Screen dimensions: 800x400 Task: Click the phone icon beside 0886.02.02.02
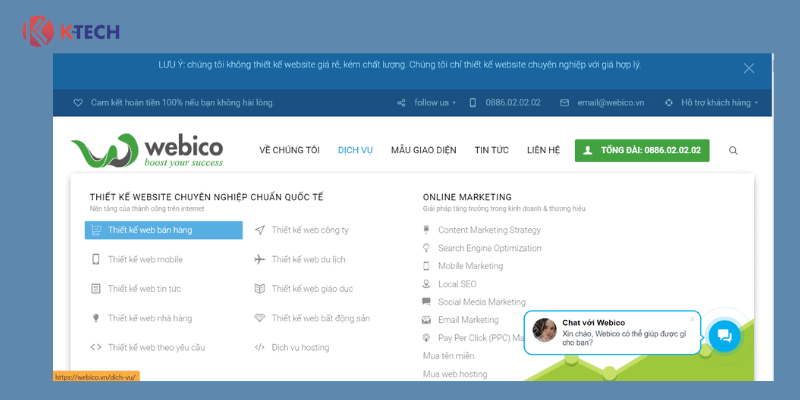click(x=472, y=103)
